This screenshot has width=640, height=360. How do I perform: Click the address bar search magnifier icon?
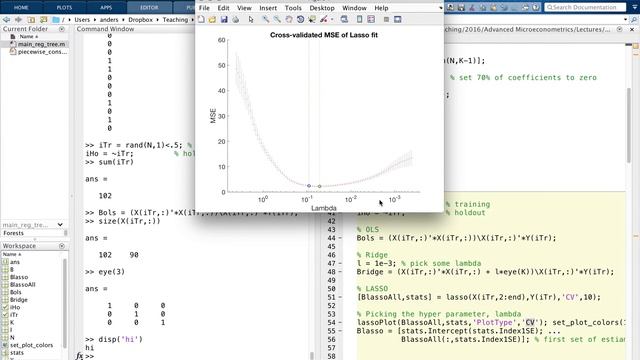(x=634, y=20)
